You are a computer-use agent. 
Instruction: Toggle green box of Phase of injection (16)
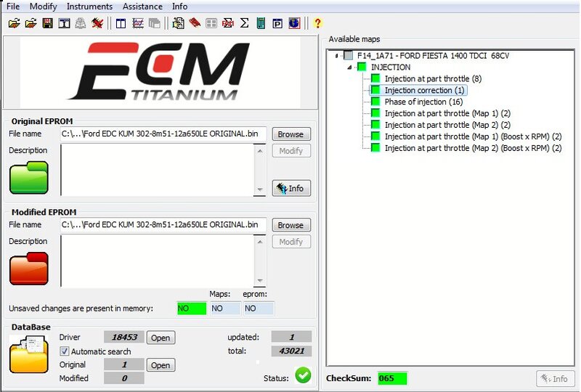(x=375, y=101)
